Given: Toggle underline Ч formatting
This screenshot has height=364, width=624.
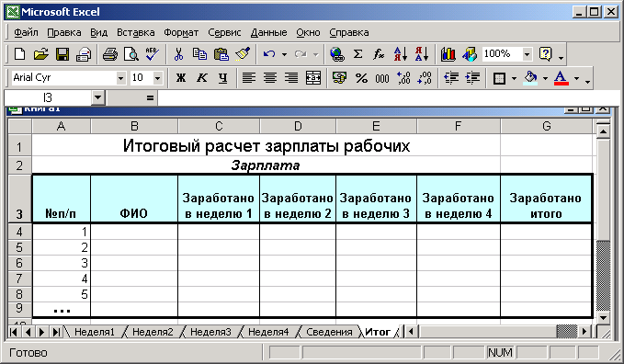Looking at the screenshot, I should (x=222, y=77).
